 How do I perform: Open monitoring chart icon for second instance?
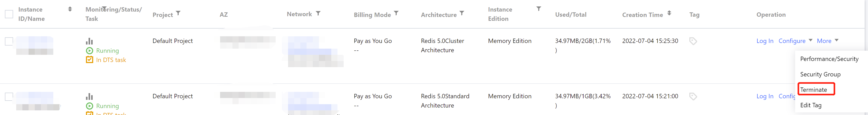(x=89, y=96)
